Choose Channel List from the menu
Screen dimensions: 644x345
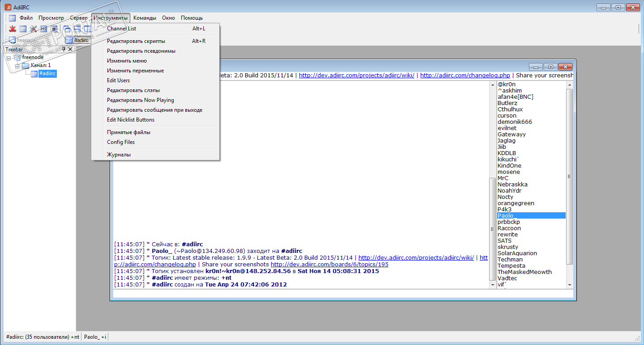click(155, 29)
